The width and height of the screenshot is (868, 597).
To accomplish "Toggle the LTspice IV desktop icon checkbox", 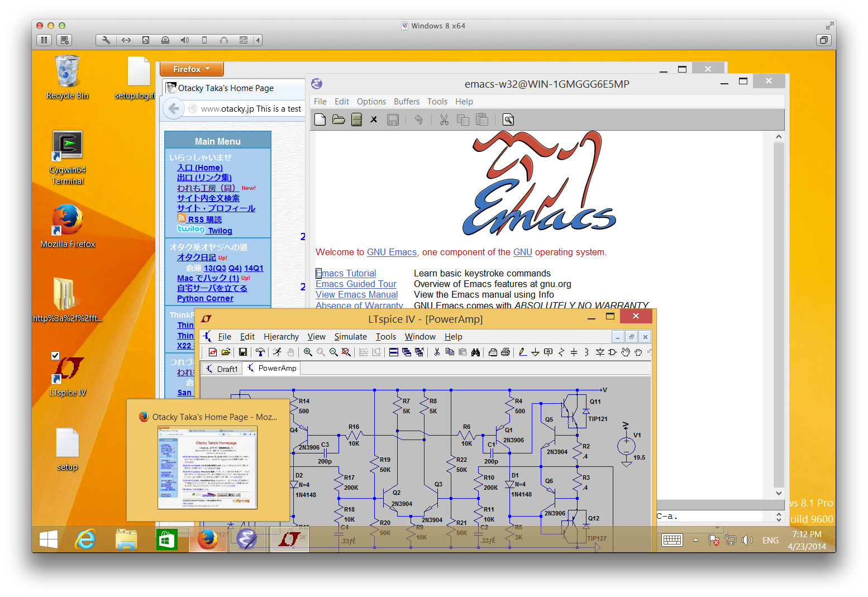I will 55,355.
